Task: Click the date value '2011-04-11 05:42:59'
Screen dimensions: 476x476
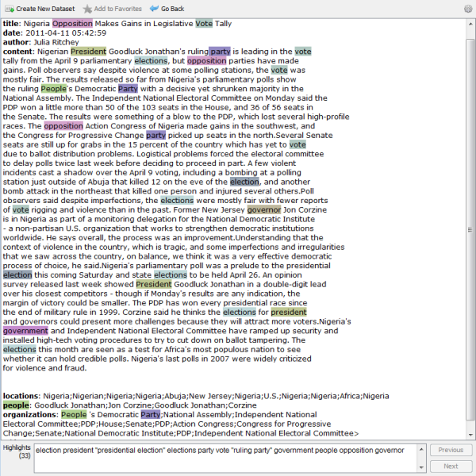Action: tap(66, 33)
